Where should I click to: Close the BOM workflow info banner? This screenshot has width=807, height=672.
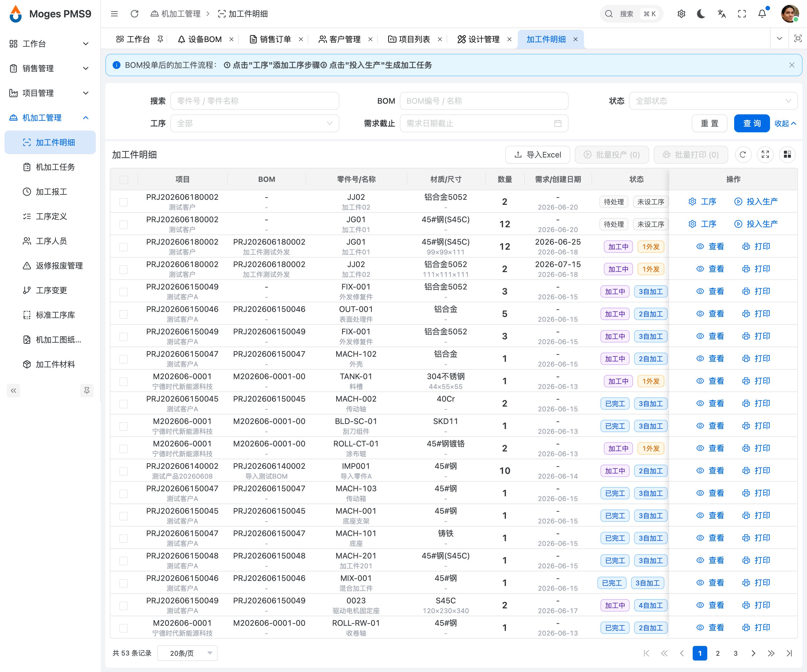coord(792,65)
